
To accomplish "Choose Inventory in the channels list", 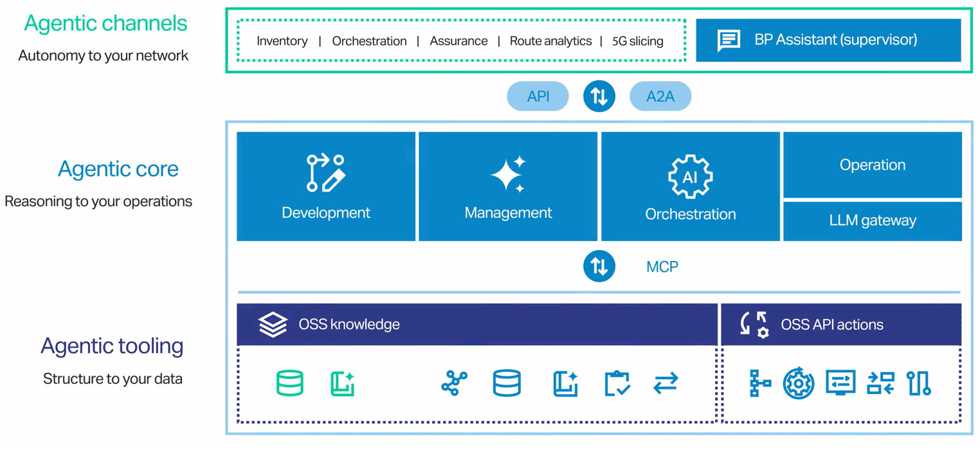I will 282,41.
